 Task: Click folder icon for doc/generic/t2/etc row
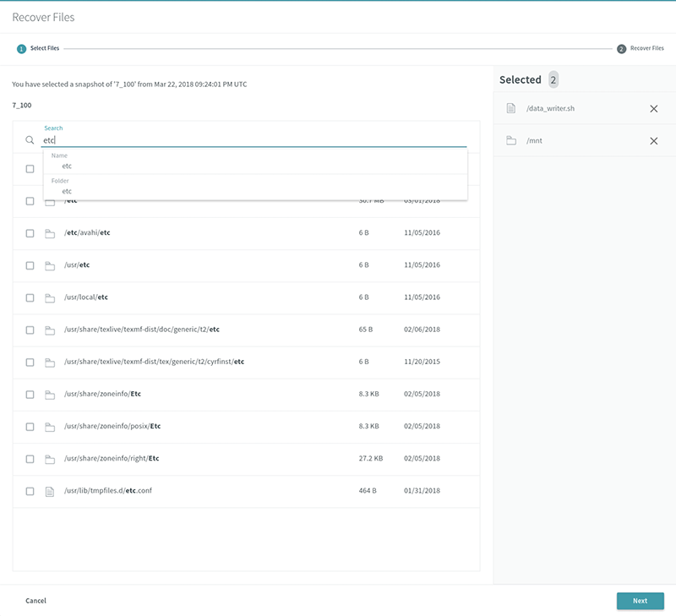coord(50,330)
